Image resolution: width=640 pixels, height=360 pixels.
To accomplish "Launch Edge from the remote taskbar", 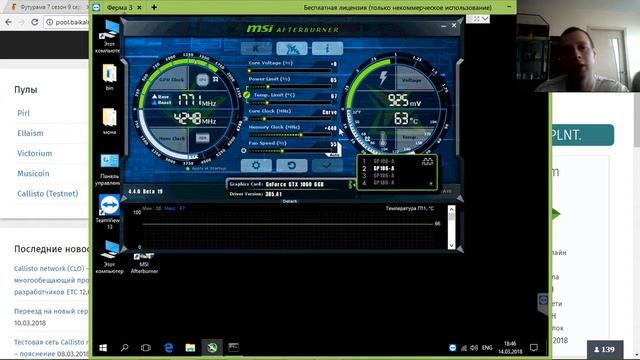I will click(168, 348).
